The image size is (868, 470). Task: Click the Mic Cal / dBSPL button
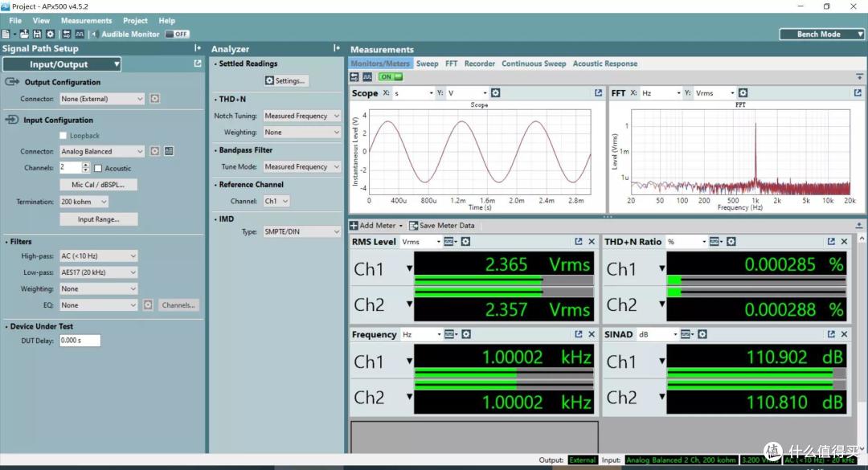[99, 185]
